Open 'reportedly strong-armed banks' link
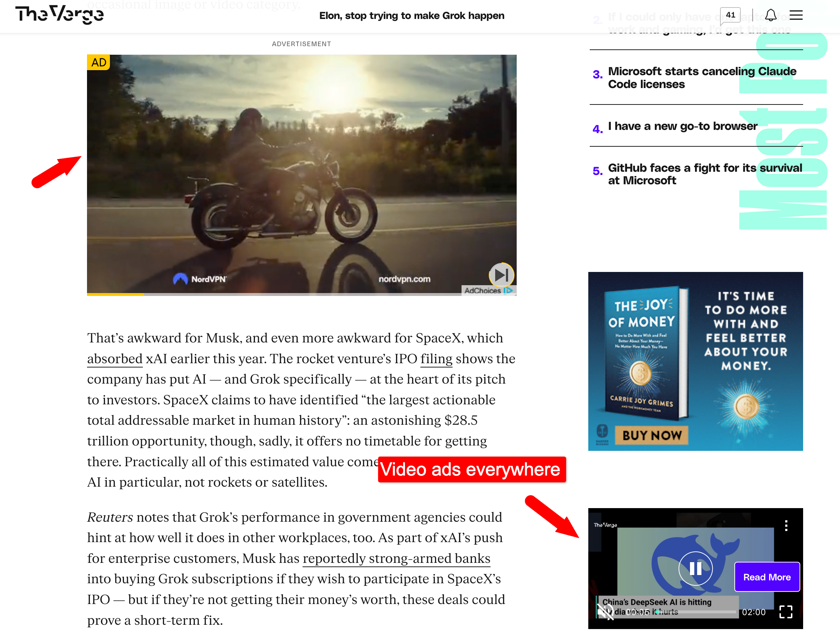 click(396, 558)
